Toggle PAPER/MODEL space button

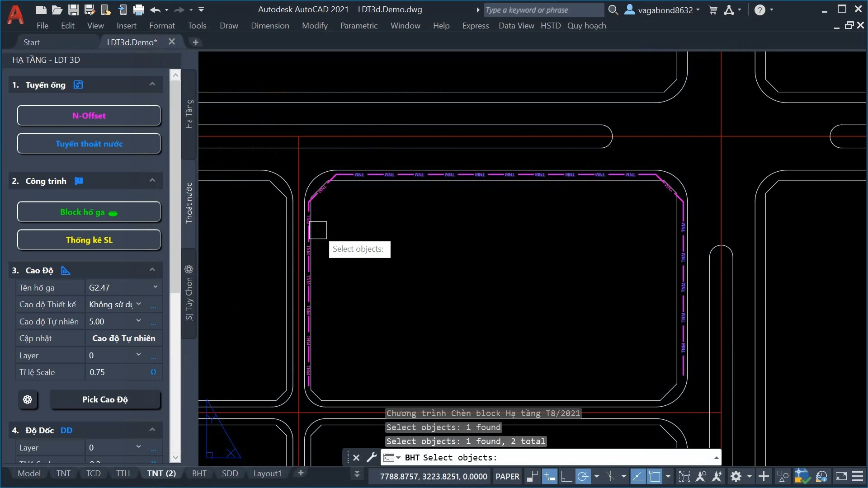(x=507, y=476)
